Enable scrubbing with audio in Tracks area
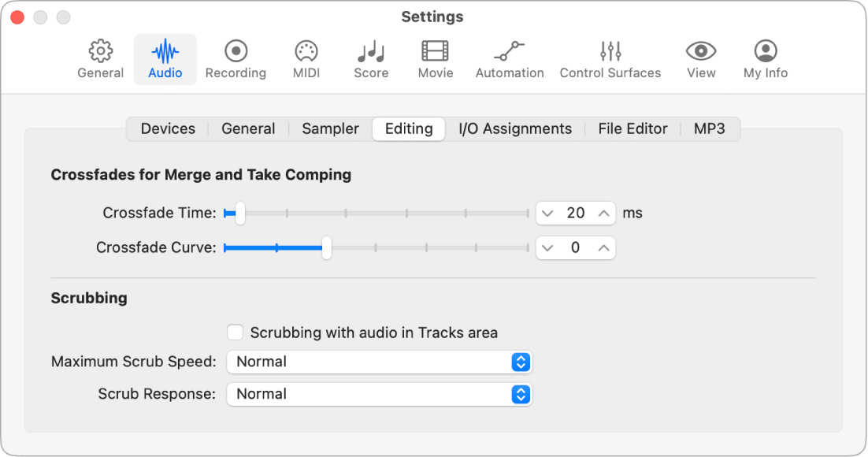 click(235, 333)
